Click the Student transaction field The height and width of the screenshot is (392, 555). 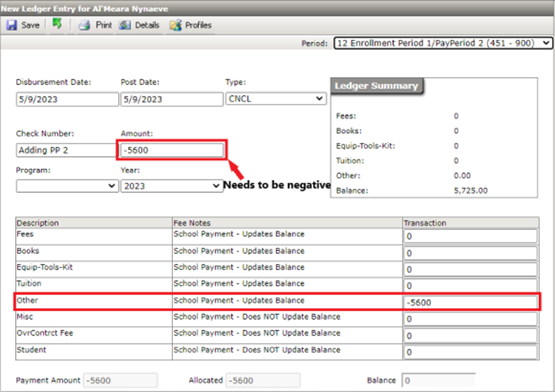471,352
